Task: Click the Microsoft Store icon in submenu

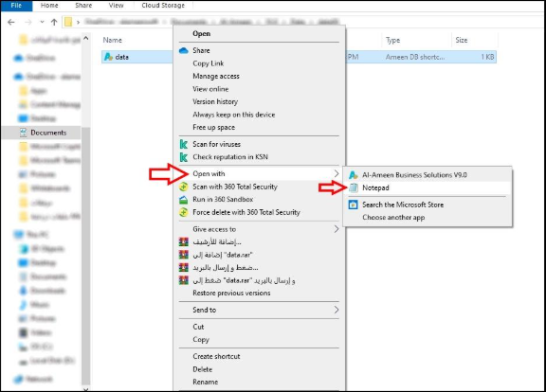Action: pyautogui.click(x=353, y=205)
